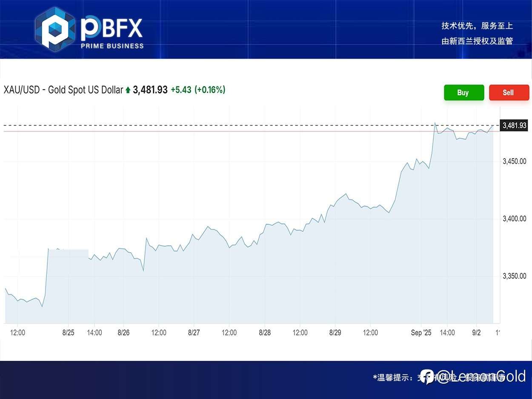
Task: Select the 9/2 date marker
Action: tap(477, 333)
